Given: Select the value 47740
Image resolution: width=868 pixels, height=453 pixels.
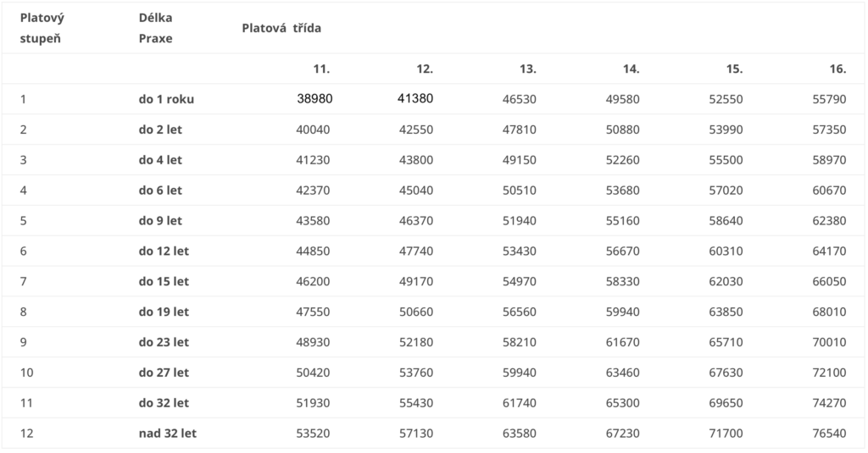Looking at the screenshot, I should tap(416, 251).
